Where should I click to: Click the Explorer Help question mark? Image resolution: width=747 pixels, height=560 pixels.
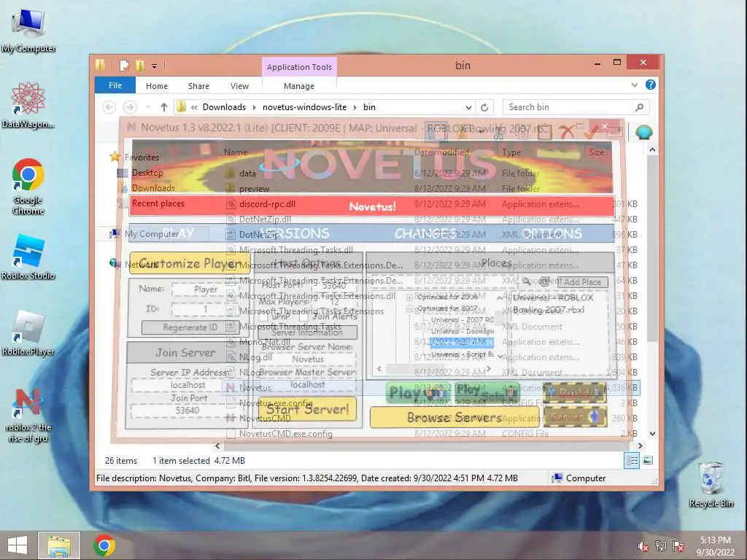tap(650, 85)
